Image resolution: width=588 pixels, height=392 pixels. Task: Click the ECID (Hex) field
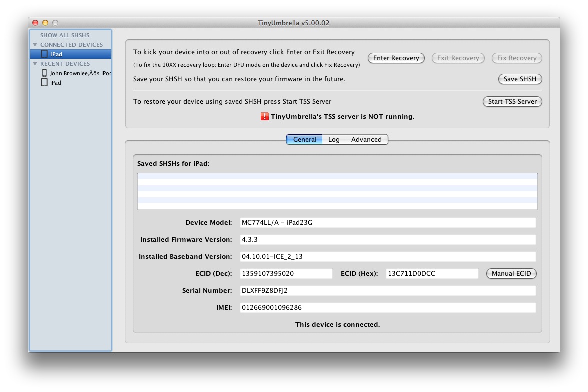[x=432, y=274]
